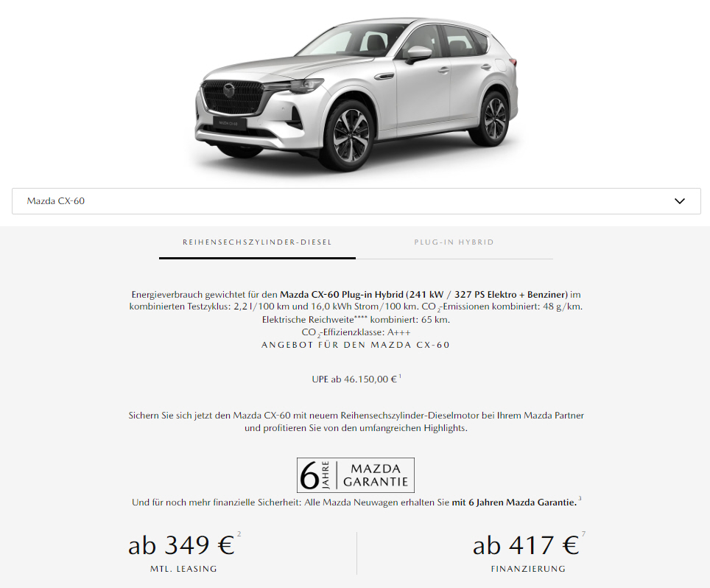
Task: Open the Mazda CX-60 model dropdown
Action: pos(356,201)
